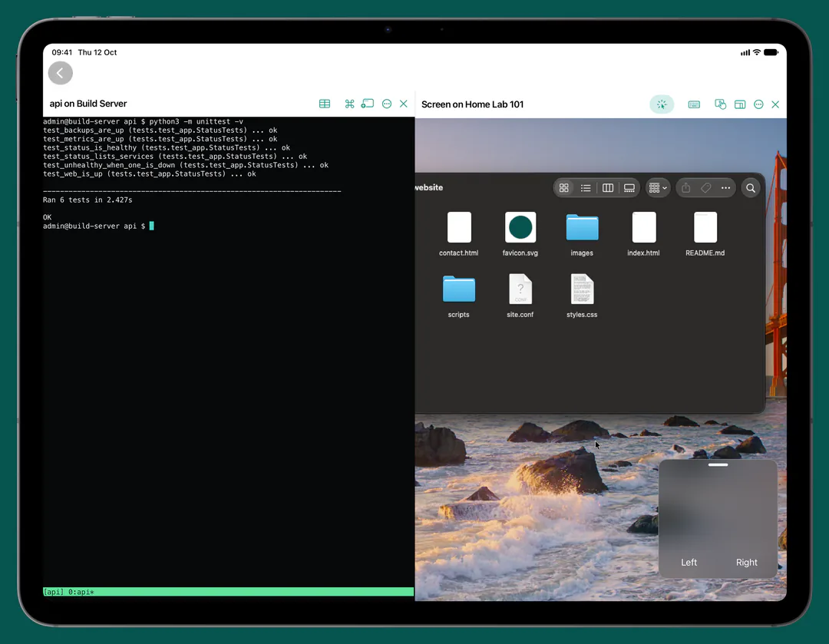This screenshot has height=644, width=829.
Task: Click the touch display mode icon in Screen header
Action: pos(720,104)
